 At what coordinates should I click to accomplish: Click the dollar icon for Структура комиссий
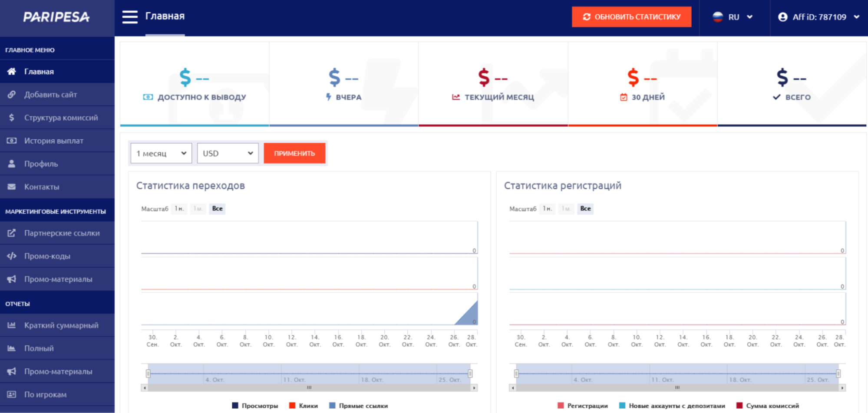[x=12, y=118]
